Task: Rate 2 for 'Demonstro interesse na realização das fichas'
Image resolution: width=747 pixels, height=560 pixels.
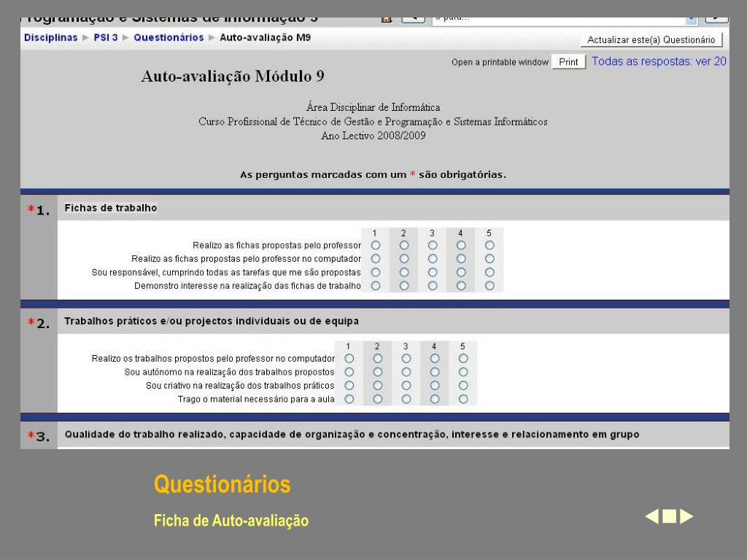Action: pyautogui.click(x=404, y=286)
